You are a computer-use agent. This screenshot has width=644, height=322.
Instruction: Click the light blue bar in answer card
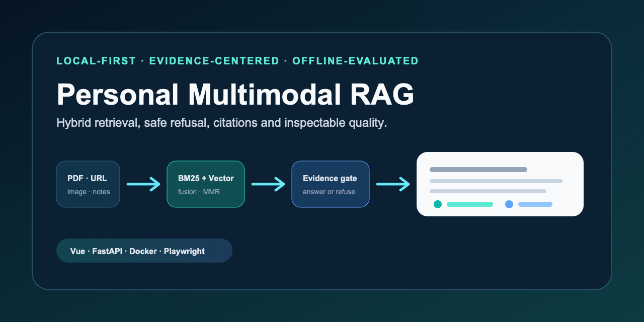tap(535, 204)
